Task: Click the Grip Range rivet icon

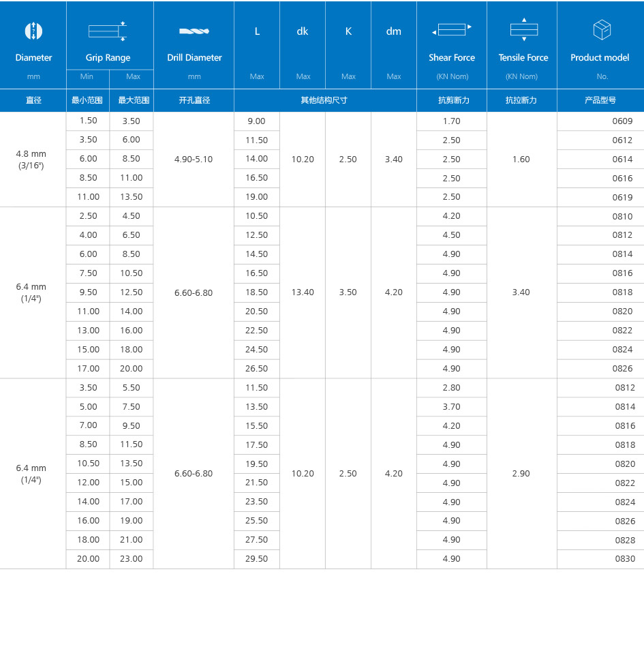Action: [108, 31]
